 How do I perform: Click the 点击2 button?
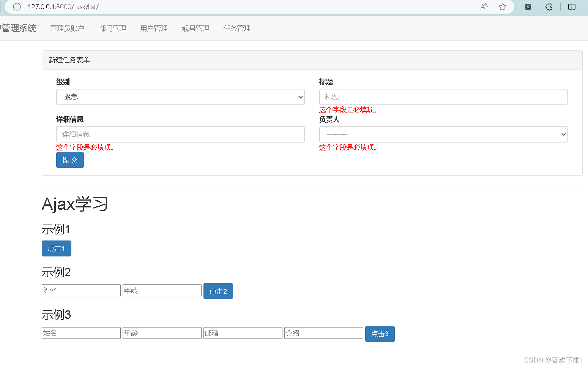click(218, 291)
